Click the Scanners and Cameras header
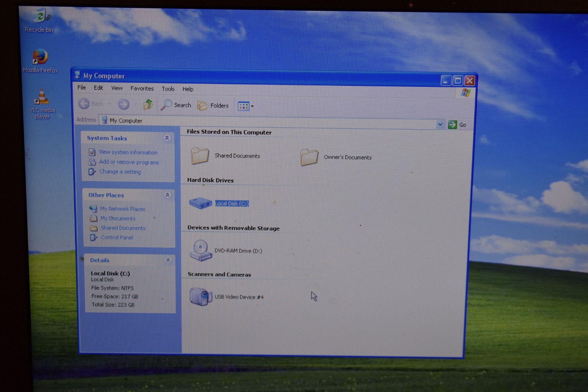 point(219,274)
